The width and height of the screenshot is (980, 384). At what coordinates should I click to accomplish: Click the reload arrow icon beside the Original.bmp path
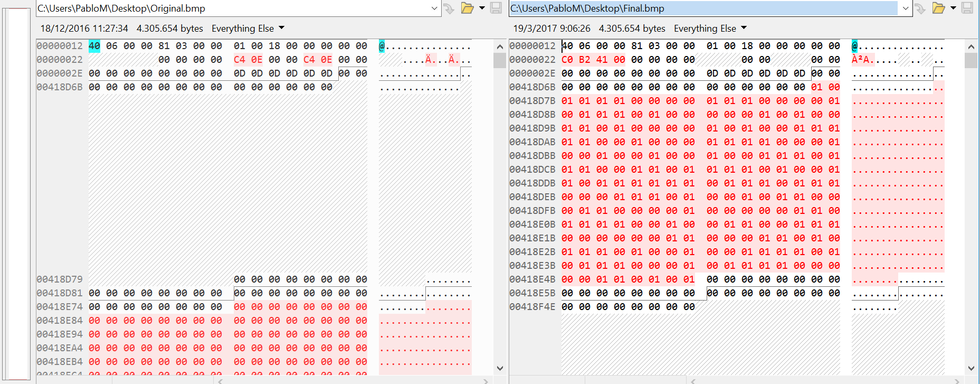449,8
